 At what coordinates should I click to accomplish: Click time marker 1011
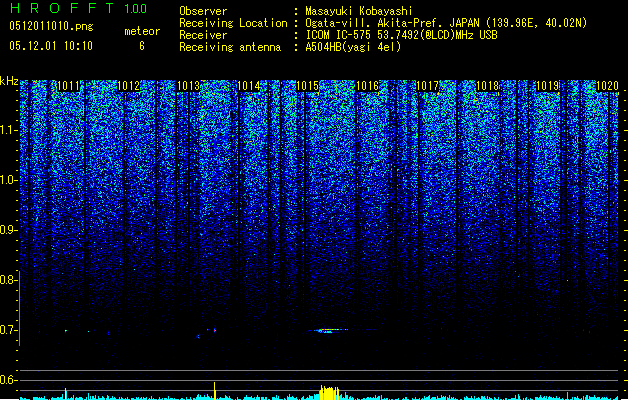click(69, 86)
